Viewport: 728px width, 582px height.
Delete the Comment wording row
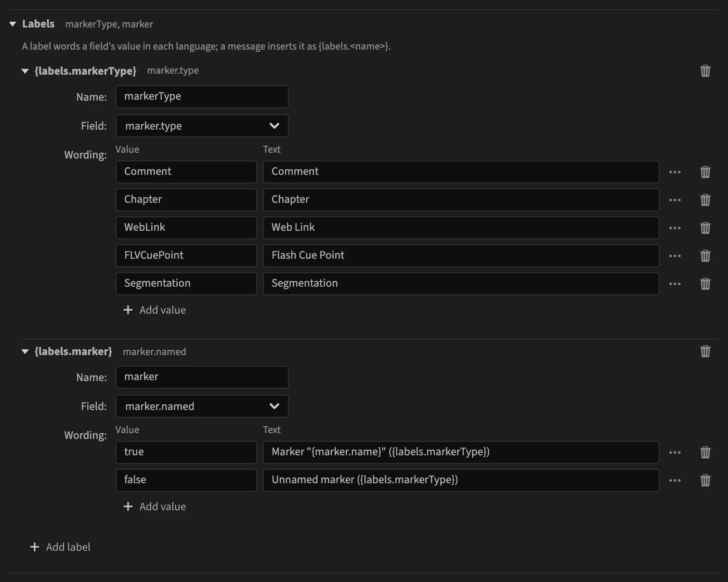[705, 172]
